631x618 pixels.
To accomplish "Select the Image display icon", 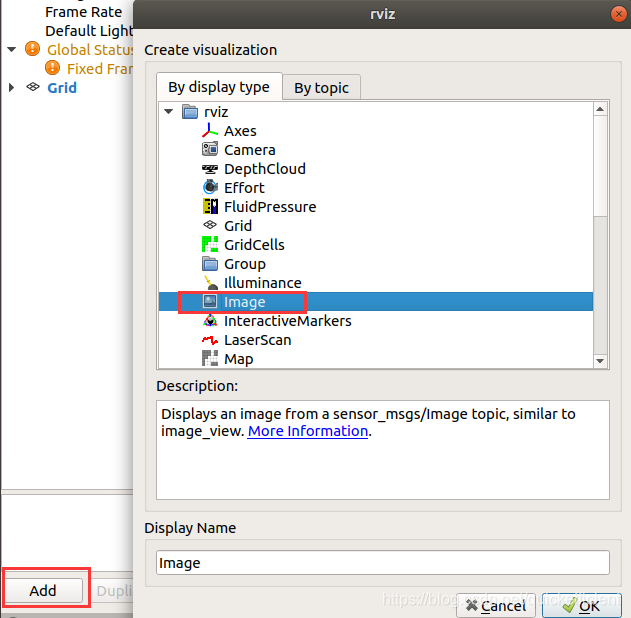I will point(210,301).
